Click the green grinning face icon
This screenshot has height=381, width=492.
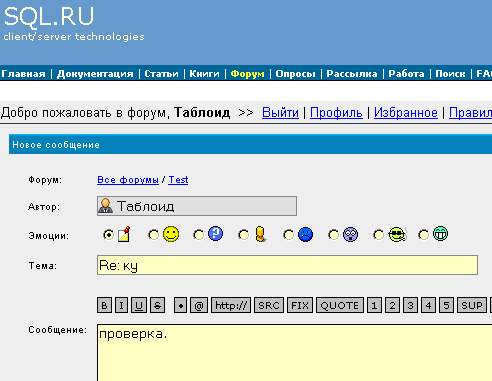click(441, 234)
